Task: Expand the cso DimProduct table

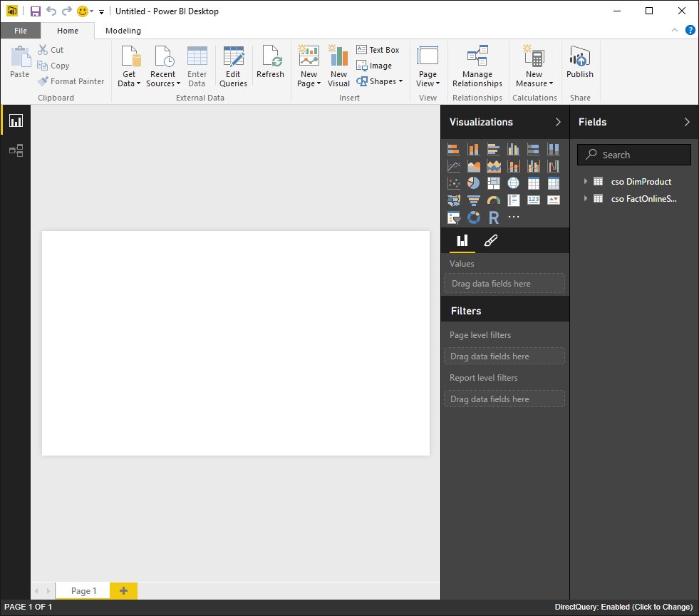Action: 586,181
